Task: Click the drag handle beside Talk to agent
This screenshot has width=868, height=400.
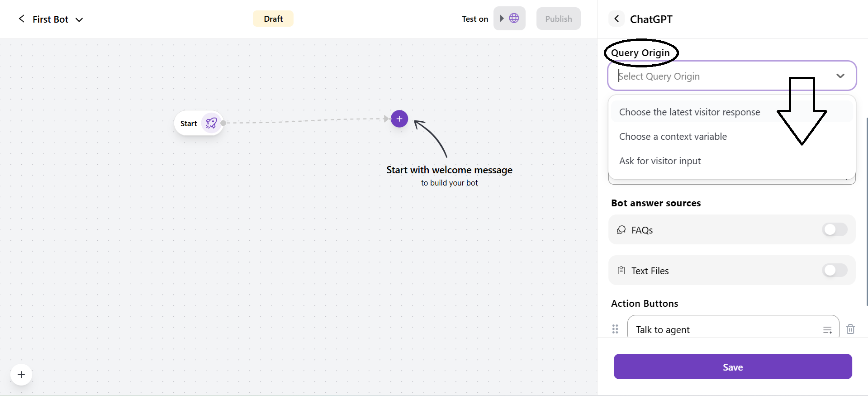Action: point(615,329)
